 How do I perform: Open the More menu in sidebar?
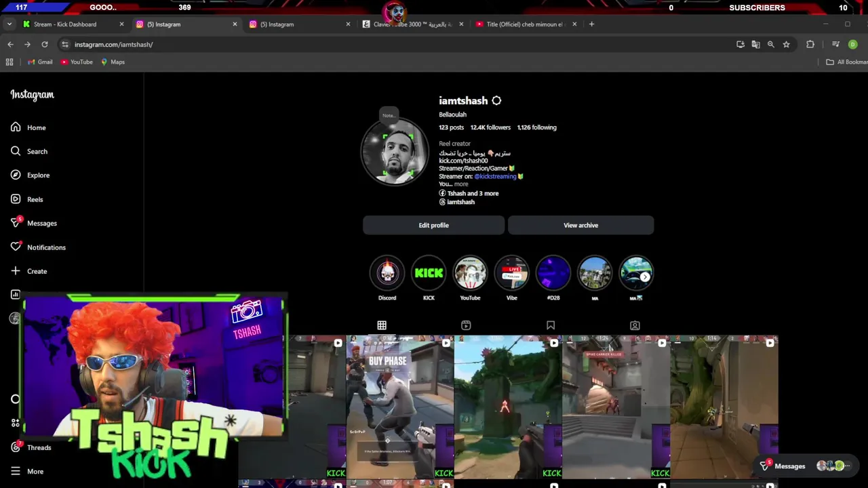27,471
